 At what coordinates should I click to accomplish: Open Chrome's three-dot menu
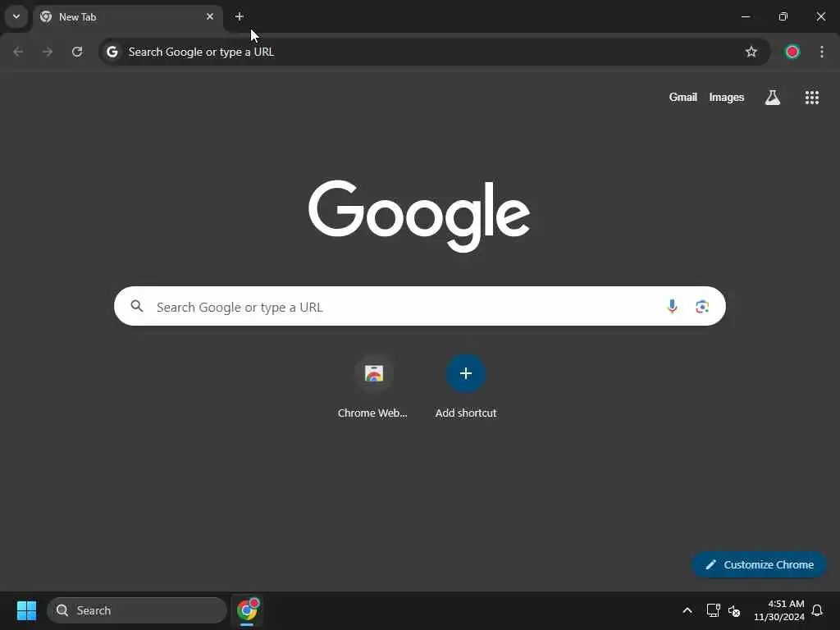(x=822, y=52)
